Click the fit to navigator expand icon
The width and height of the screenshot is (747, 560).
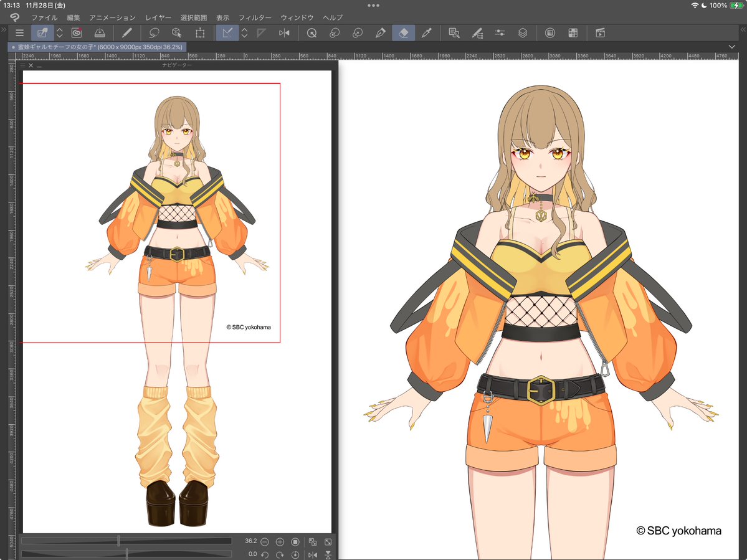click(328, 542)
